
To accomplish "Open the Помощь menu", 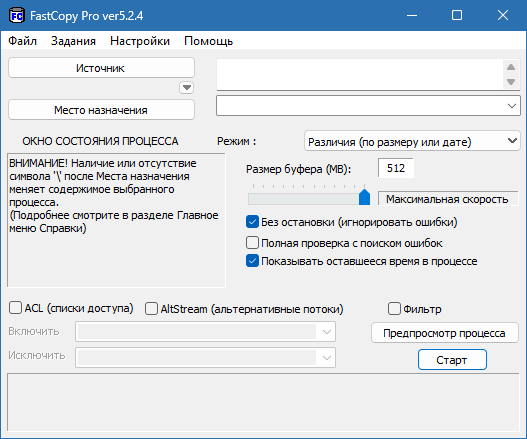I will coord(208,41).
